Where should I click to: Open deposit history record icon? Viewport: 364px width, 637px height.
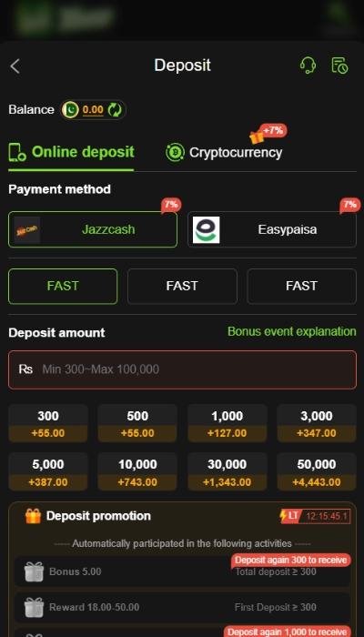pyautogui.click(x=339, y=66)
